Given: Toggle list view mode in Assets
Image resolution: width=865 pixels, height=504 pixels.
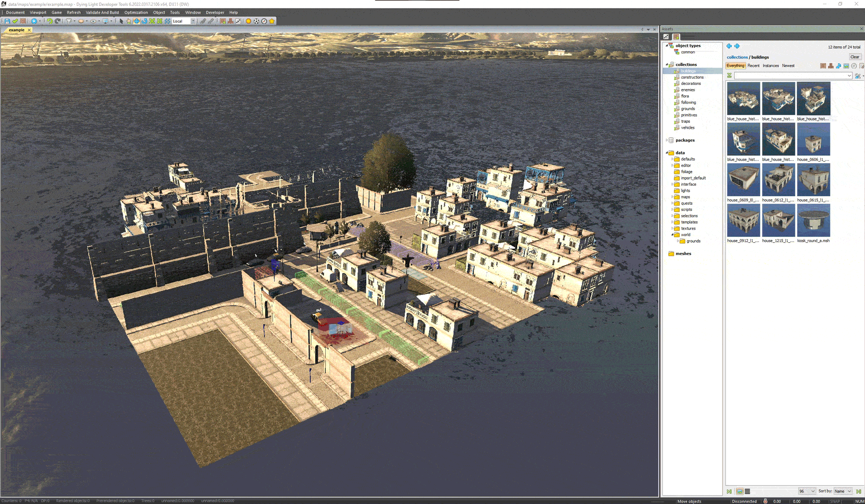Looking at the screenshot, I should 747,491.
